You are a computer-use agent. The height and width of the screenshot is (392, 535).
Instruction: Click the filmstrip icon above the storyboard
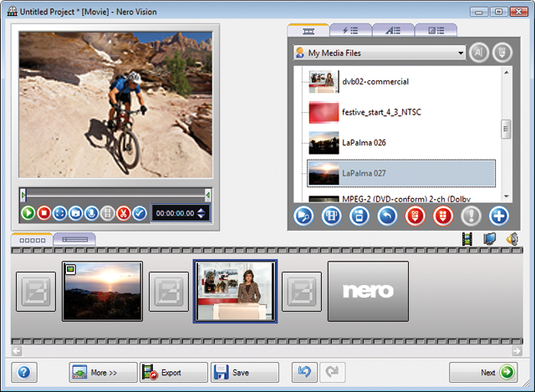coord(469,239)
